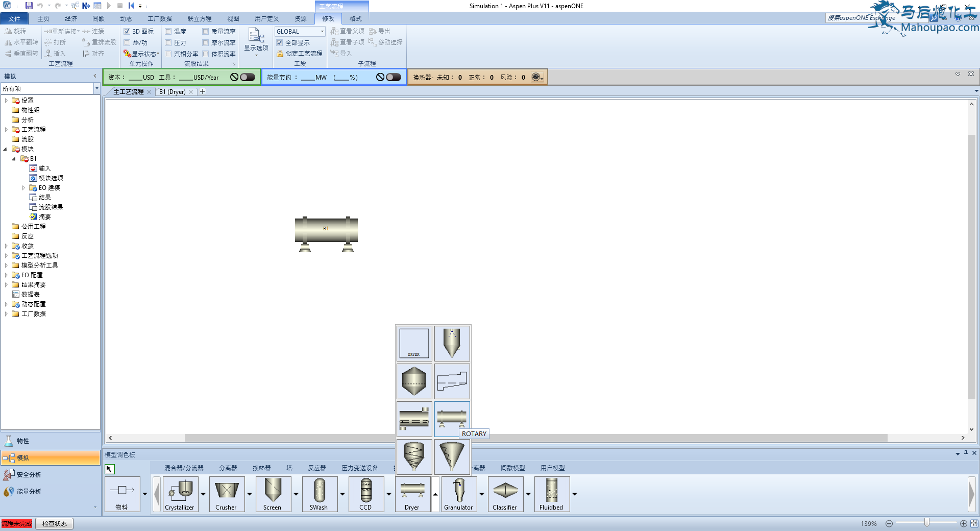Collapse the B1 tree node
The width and height of the screenshot is (980, 531).
tap(14, 159)
